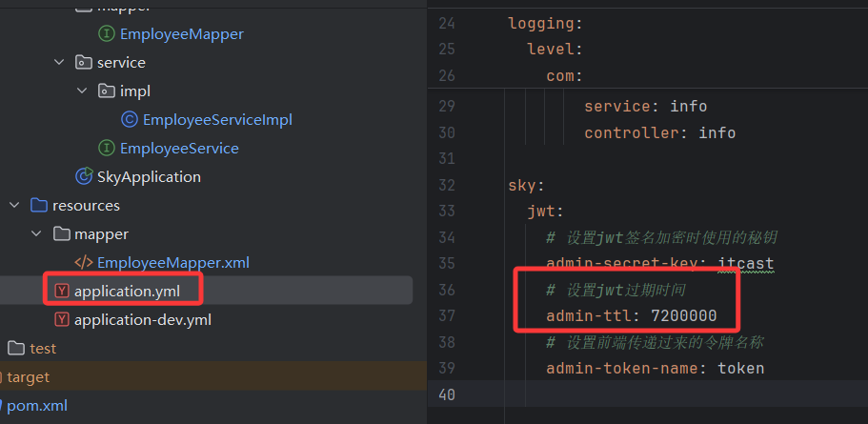
Task: Click the EmployeeMapper.xml file icon
Action: 84,262
